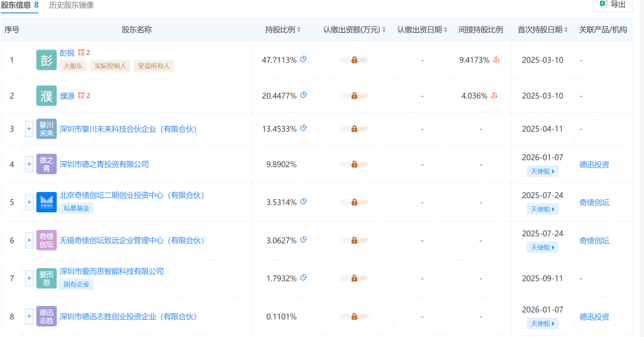Image resolution: width=644 pixels, height=337 pixels.
Task: Expand the 深圳市德之青投资有限公司 row
Action: click(x=29, y=164)
